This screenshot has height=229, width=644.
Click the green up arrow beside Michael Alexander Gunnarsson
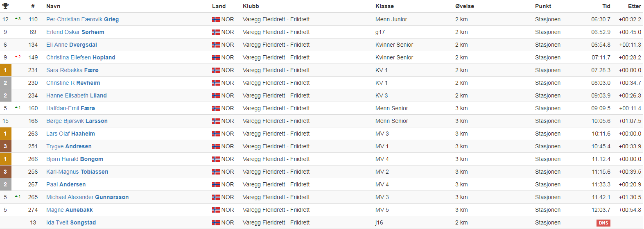pyautogui.click(x=16, y=197)
